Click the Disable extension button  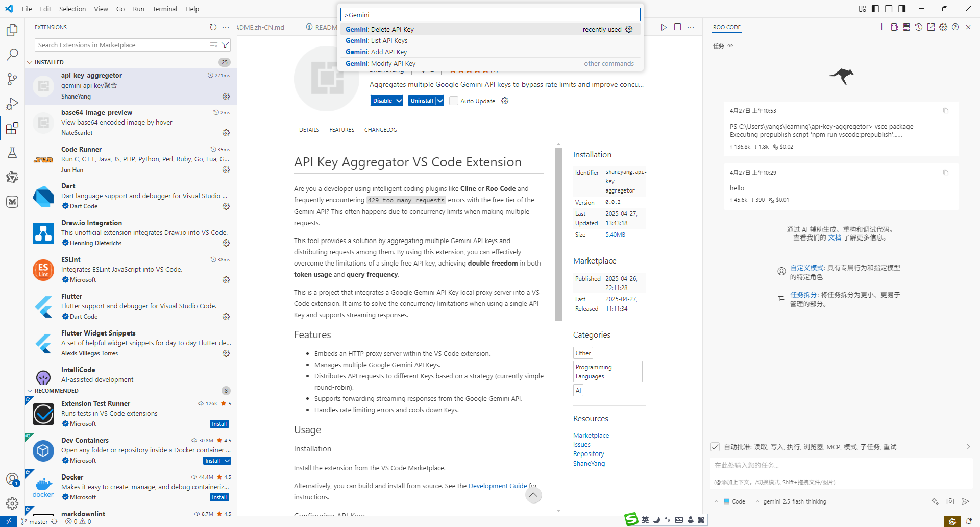[x=382, y=101]
